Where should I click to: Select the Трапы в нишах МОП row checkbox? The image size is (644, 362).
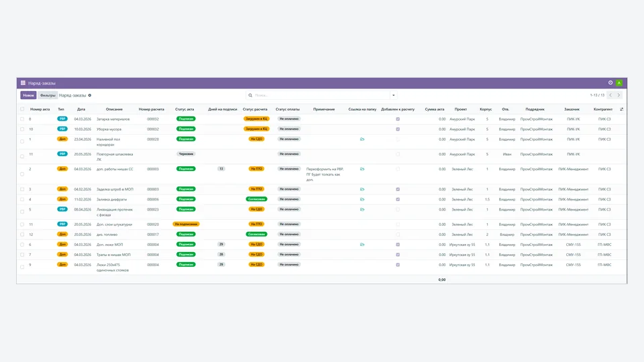[22, 255]
